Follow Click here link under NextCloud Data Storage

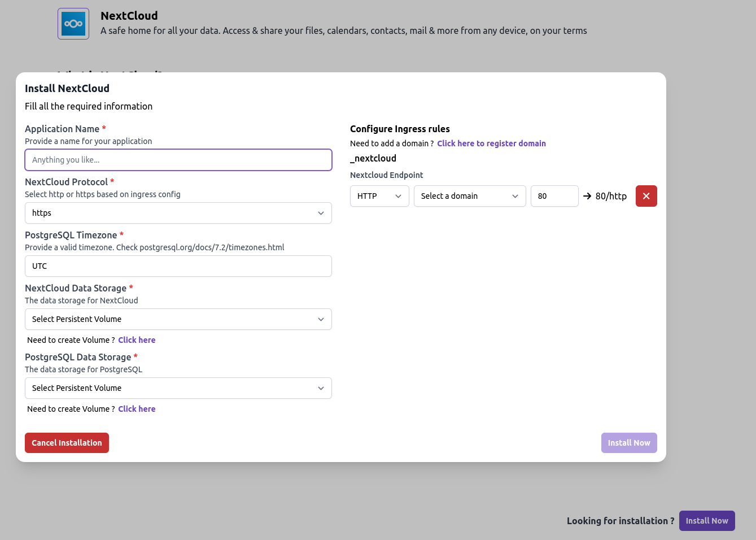(137, 340)
